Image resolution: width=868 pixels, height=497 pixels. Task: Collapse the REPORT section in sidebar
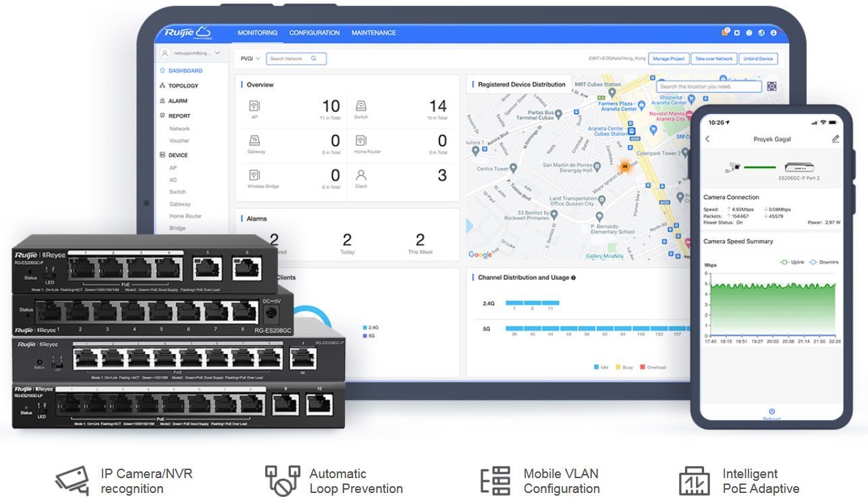(179, 116)
